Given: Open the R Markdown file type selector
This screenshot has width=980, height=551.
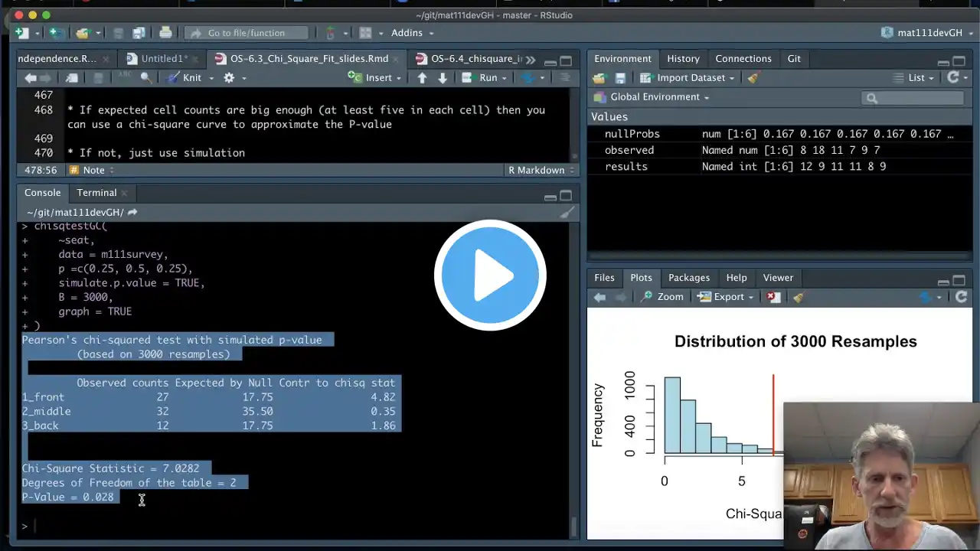Looking at the screenshot, I should [540, 171].
